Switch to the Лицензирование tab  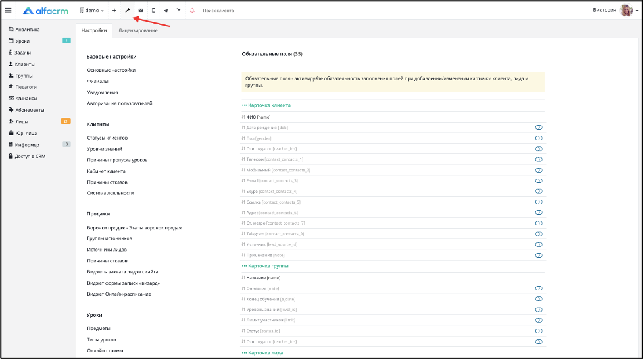[138, 30]
